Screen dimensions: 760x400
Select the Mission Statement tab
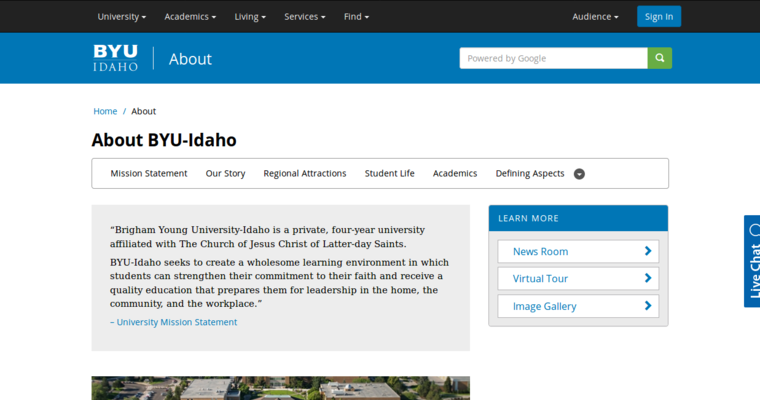click(x=149, y=173)
